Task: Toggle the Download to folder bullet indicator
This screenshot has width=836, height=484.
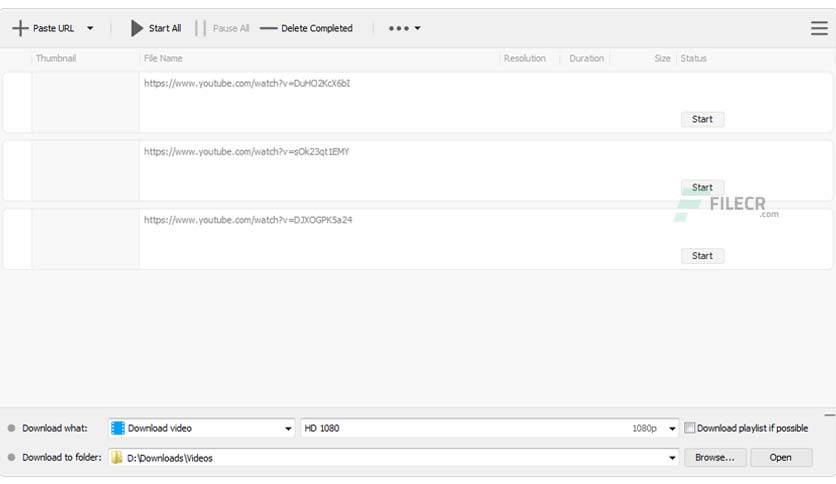Action: coord(11,457)
